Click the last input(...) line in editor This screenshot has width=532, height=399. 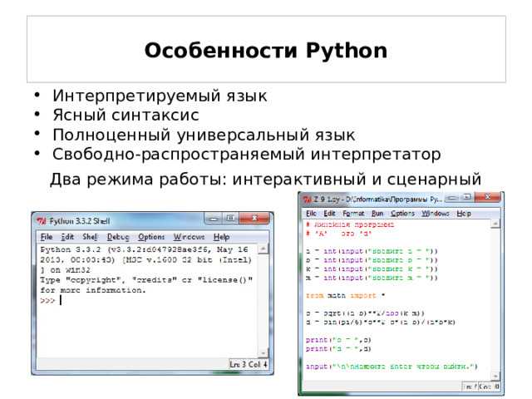point(392,367)
